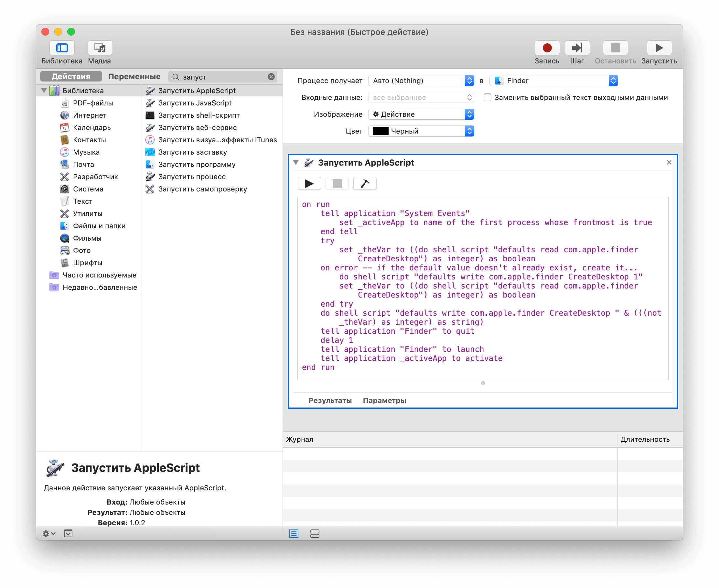The height and width of the screenshot is (588, 719).
Task: Open Параметры section of action
Action: tap(384, 400)
